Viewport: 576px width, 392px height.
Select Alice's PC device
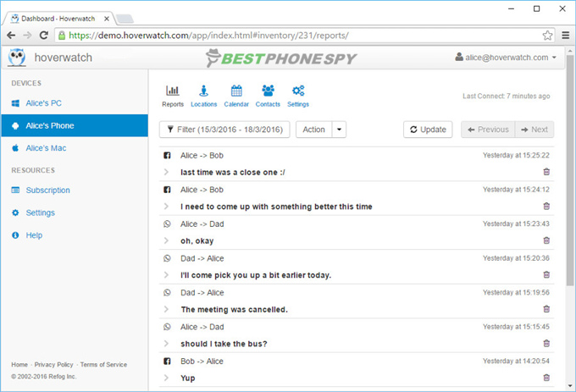point(75,103)
